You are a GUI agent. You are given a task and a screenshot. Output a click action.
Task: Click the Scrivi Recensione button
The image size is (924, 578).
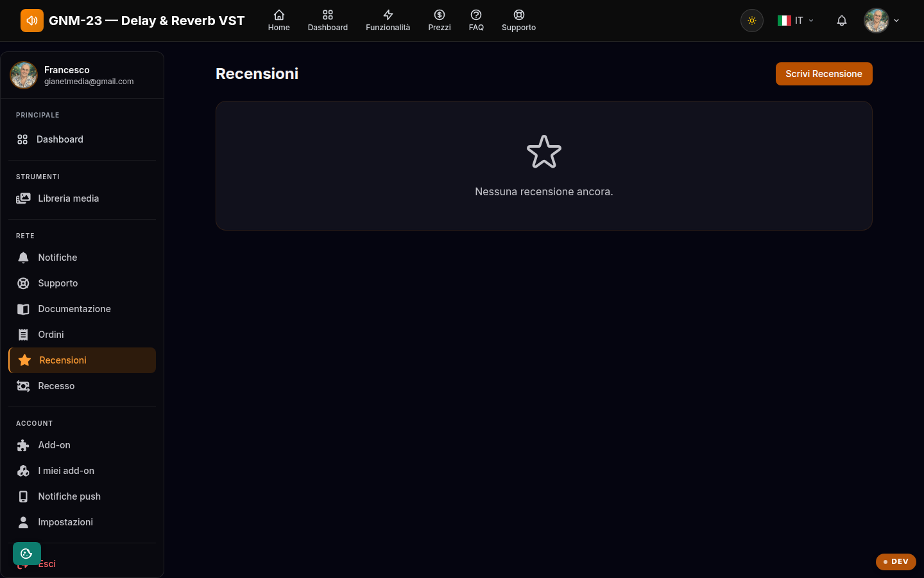click(x=824, y=74)
